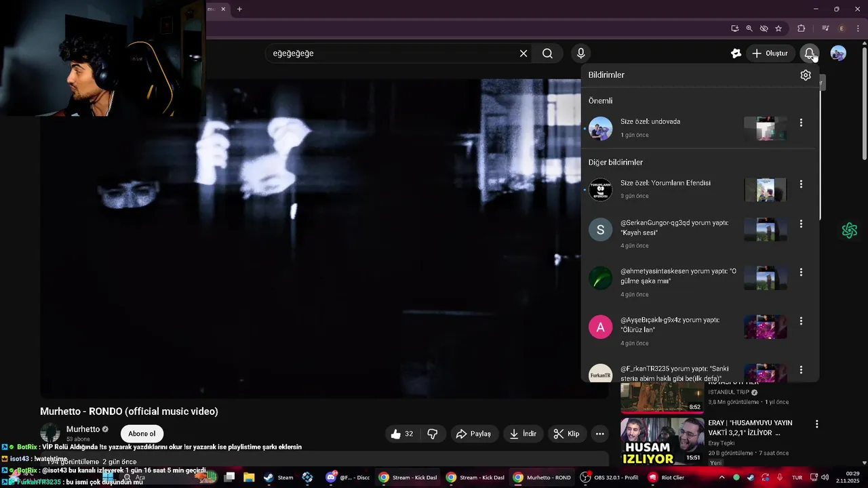Subscribe with the Abone ol button
Screen dimensions: 868x488
pos(142,434)
